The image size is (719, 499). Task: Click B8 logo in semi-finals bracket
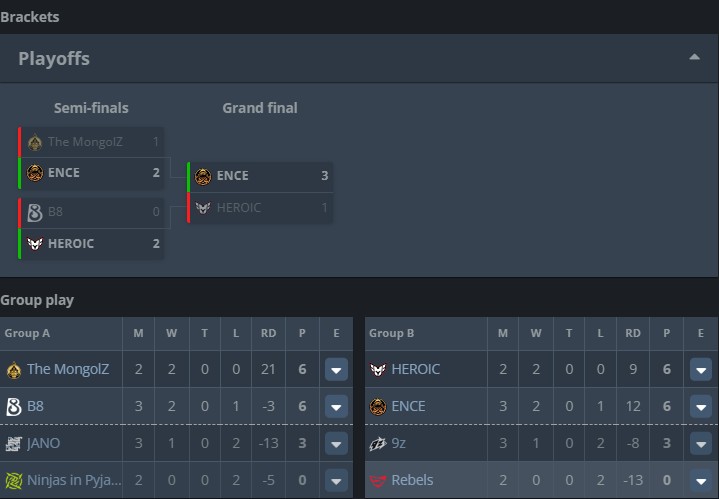click(35, 212)
